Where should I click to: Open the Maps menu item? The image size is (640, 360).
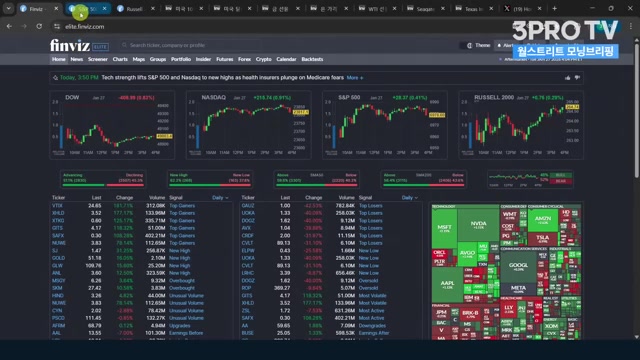coord(139,59)
